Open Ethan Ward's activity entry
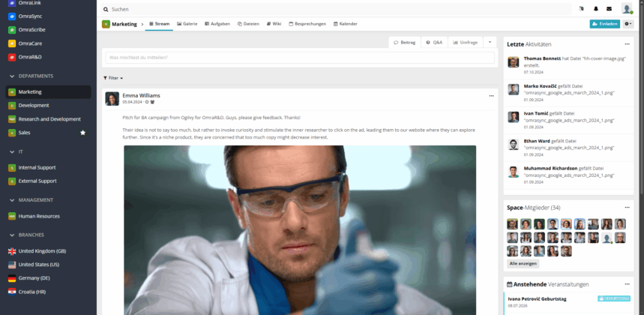 pyautogui.click(x=568, y=148)
